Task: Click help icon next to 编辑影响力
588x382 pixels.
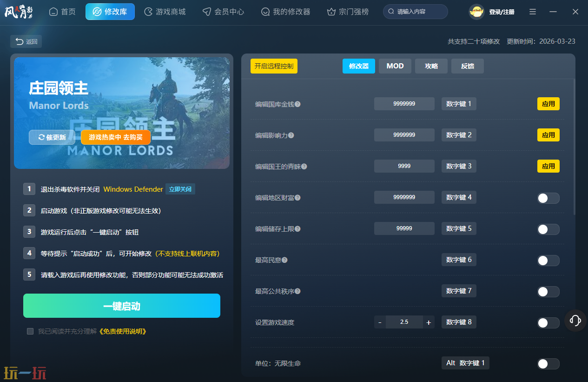Action: [x=291, y=135]
